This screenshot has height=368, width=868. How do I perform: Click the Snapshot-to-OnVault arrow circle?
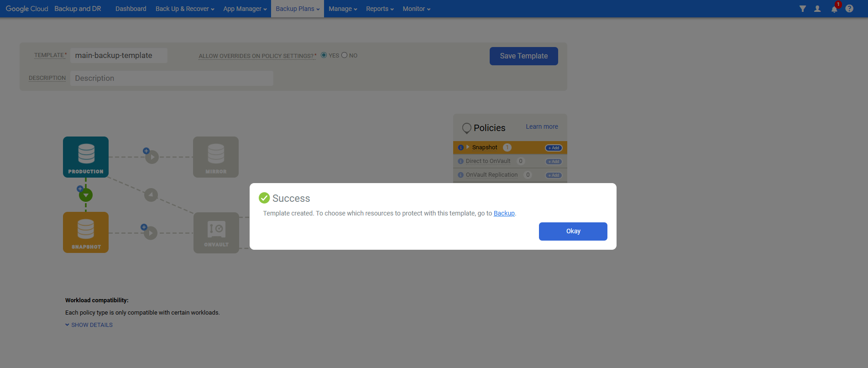151,233
